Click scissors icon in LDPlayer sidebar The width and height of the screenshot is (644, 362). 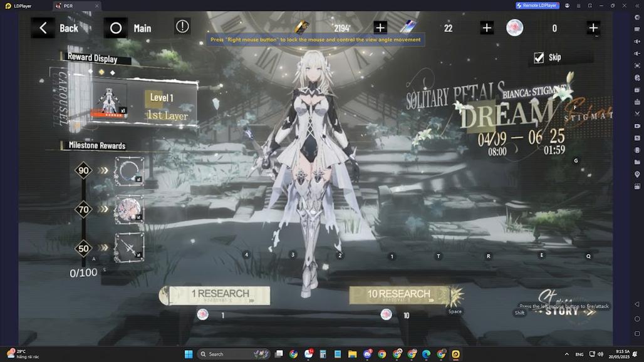pyautogui.click(x=637, y=114)
